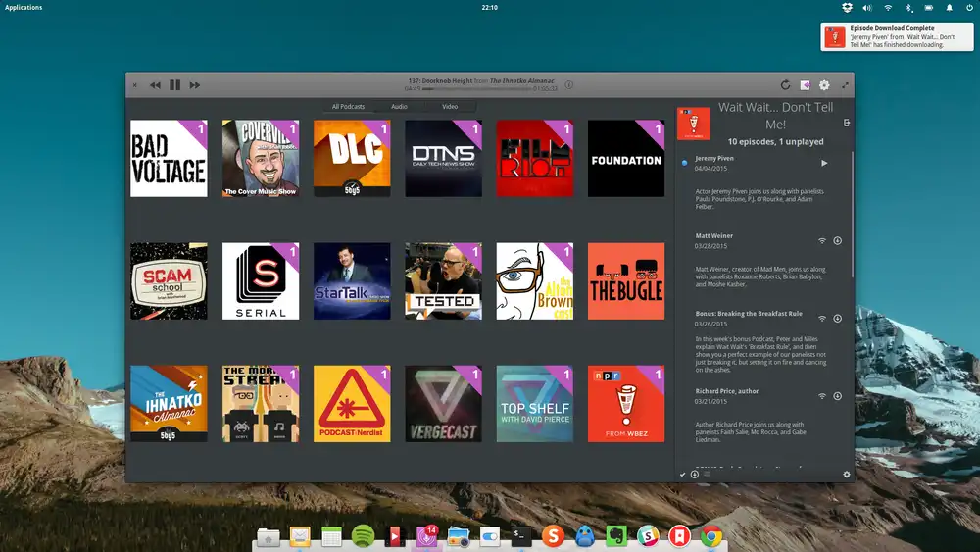Click the episode info icon in header
The height and width of the screenshot is (552, 980).
click(568, 84)
